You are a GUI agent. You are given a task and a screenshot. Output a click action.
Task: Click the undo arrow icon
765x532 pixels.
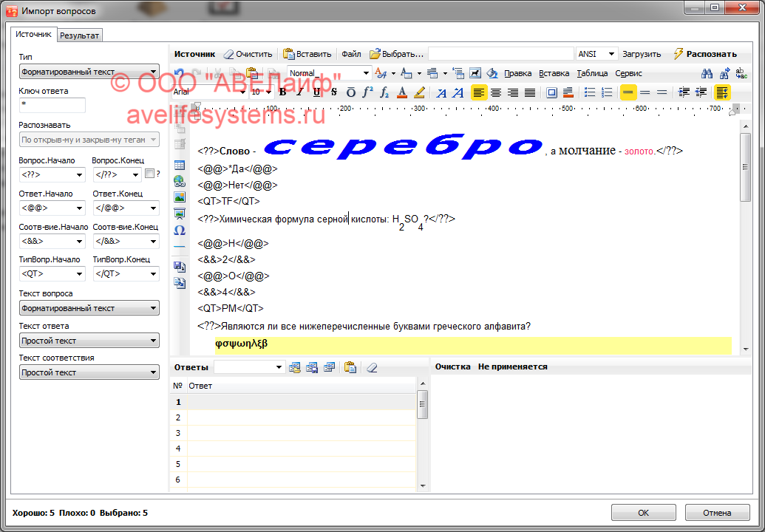pyautogui.click(x=180, y=73)
